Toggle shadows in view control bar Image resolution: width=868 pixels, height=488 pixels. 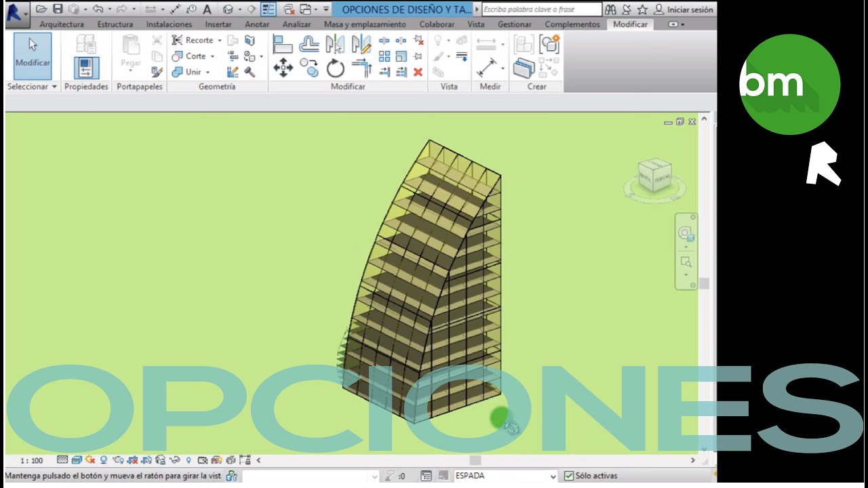(x=104, y=460)
